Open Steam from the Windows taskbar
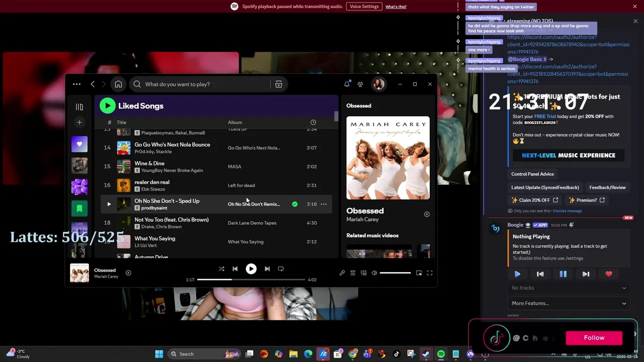 [x=426, y=354]
